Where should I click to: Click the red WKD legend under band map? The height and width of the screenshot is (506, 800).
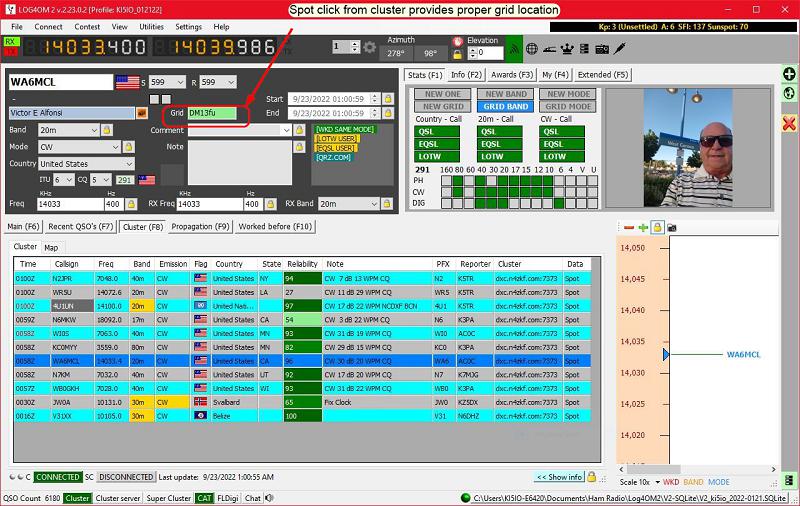click(x=671, y=482)
